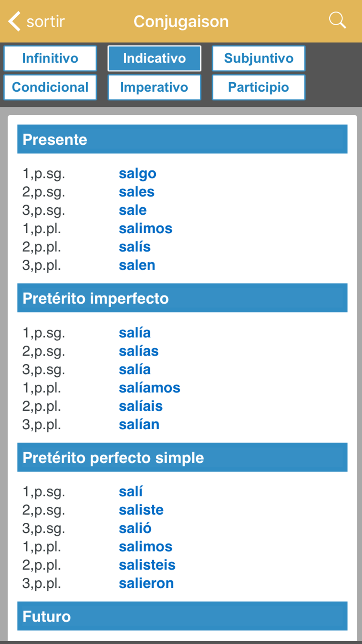Tap the Presente section header

click(182, 139)
